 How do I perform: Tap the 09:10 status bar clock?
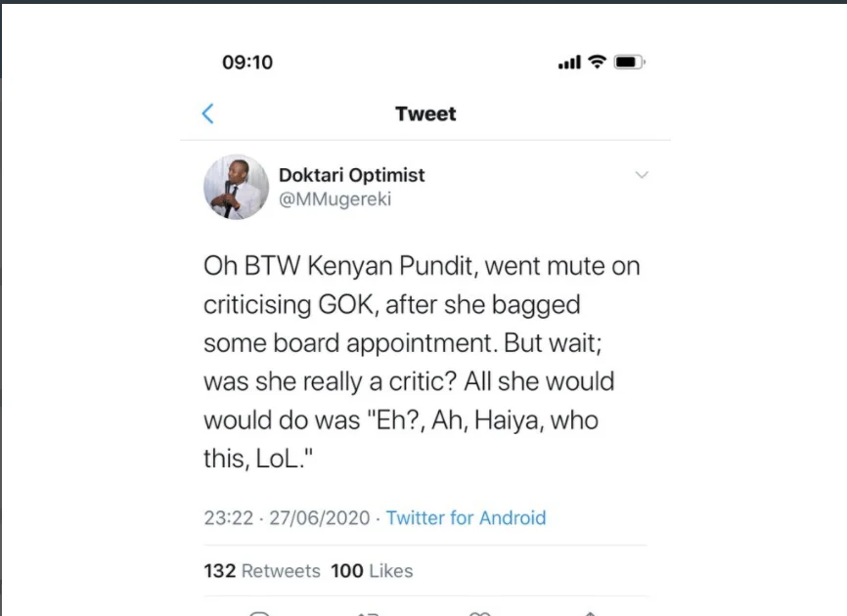(247, 63)
